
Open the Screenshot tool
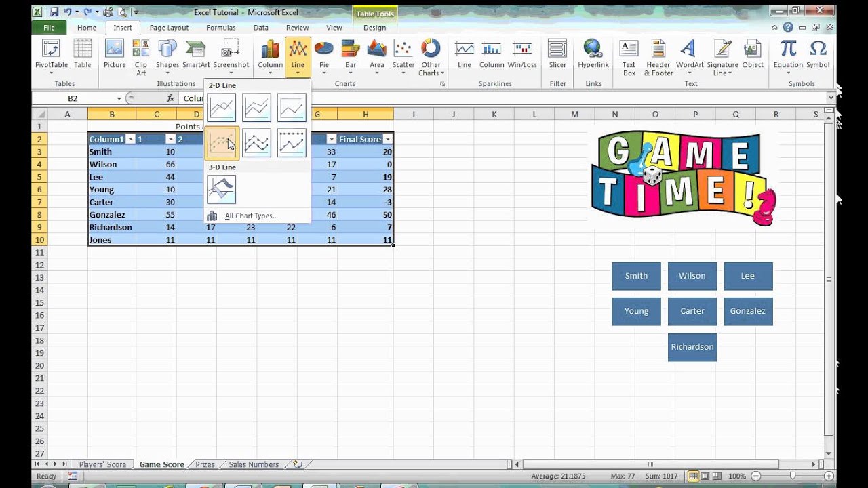pos(231,56)
